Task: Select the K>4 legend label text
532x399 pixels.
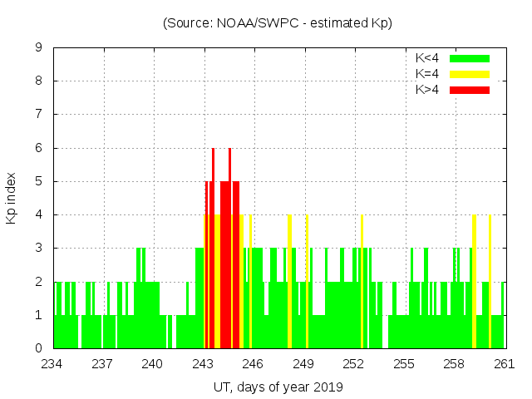Action: (428, 89)
